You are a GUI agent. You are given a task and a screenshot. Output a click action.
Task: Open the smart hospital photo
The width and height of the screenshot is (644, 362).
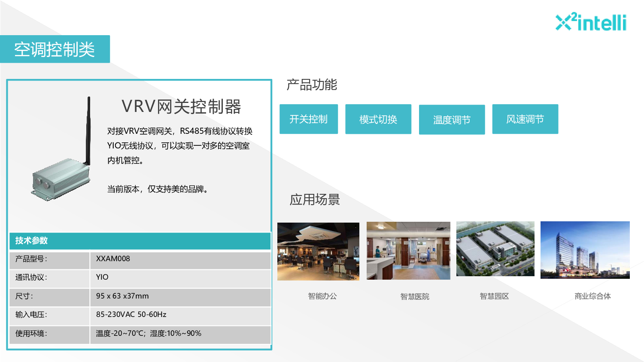click(x=408, y=250)
